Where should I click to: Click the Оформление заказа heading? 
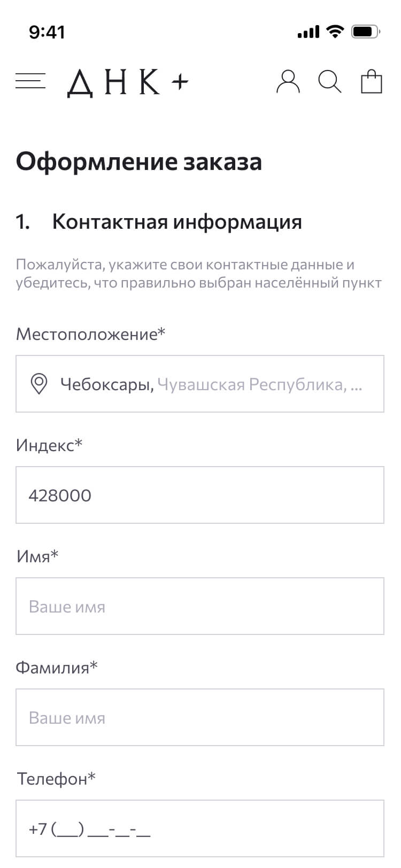[139, 161]
